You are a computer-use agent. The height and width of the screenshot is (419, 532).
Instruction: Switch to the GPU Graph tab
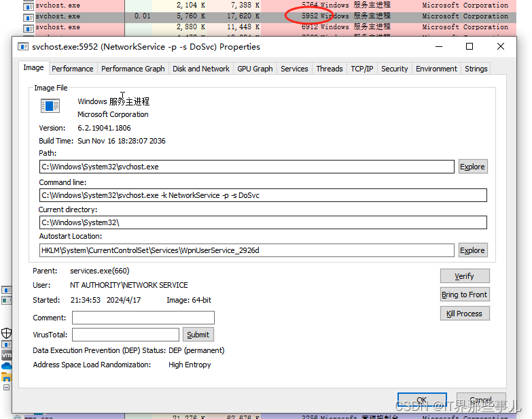pos(255,69)
